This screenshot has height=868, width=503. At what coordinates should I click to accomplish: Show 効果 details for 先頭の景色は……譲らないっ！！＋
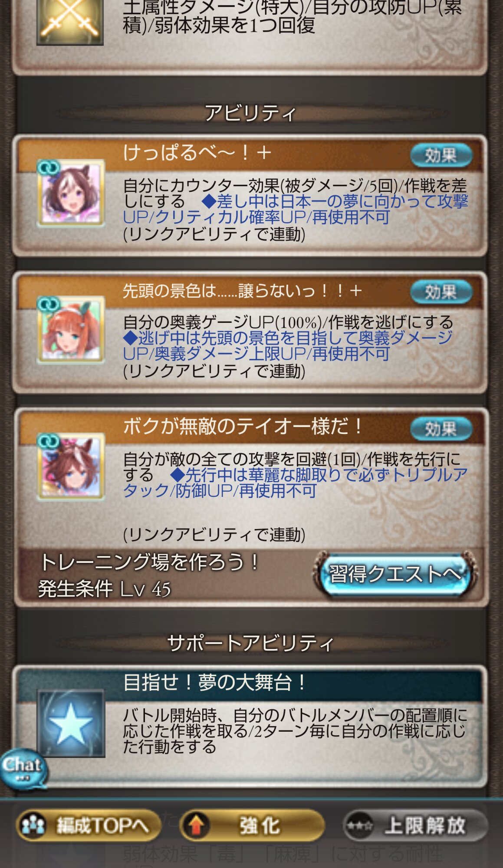point(441,292)
